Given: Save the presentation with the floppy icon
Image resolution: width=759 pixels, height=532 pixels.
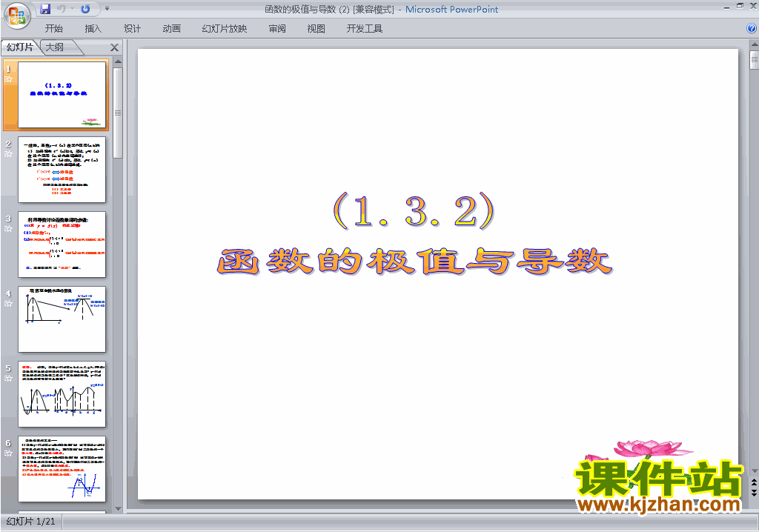Looking at the screenshot, I should pos(45,9).
